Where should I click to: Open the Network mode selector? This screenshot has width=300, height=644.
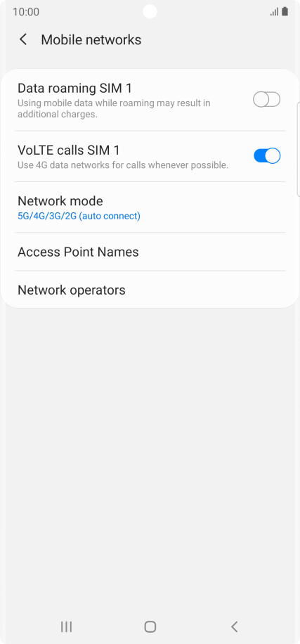pos(150,207)
